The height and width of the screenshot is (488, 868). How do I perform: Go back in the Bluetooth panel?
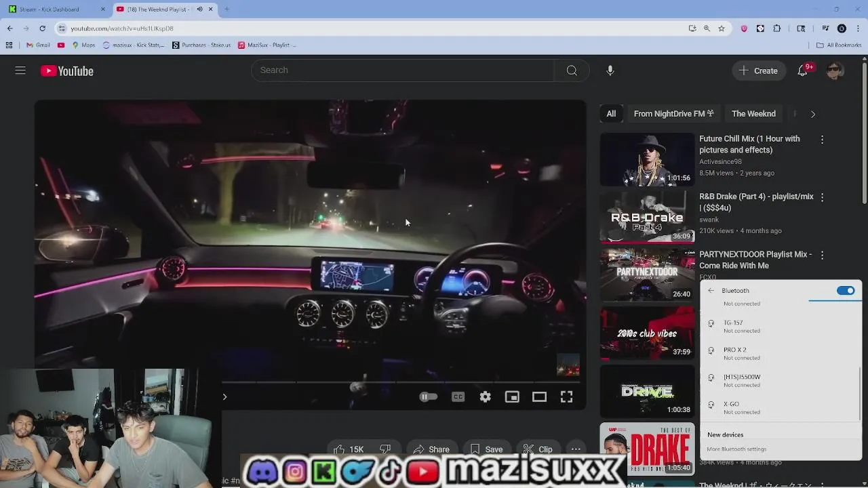pos(711,291)
